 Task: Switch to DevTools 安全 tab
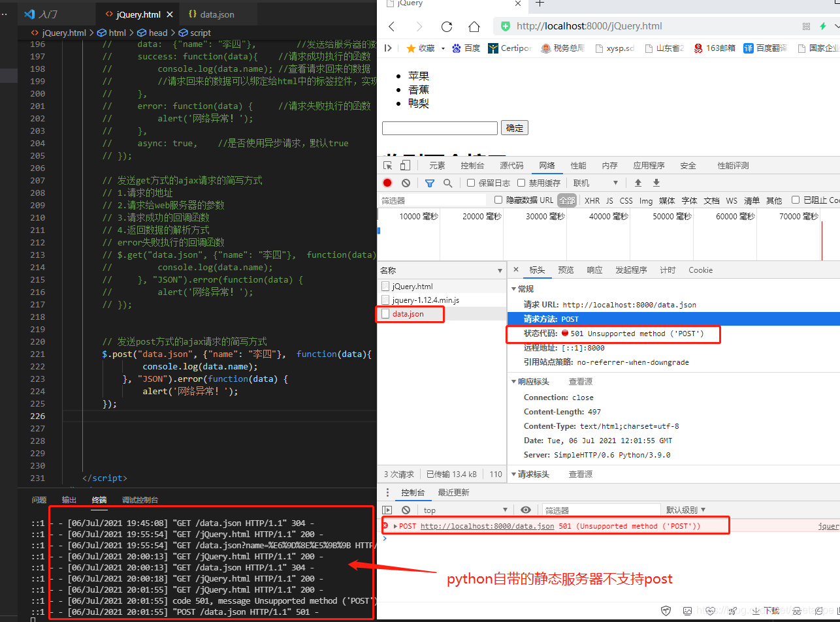coord(688,166)
